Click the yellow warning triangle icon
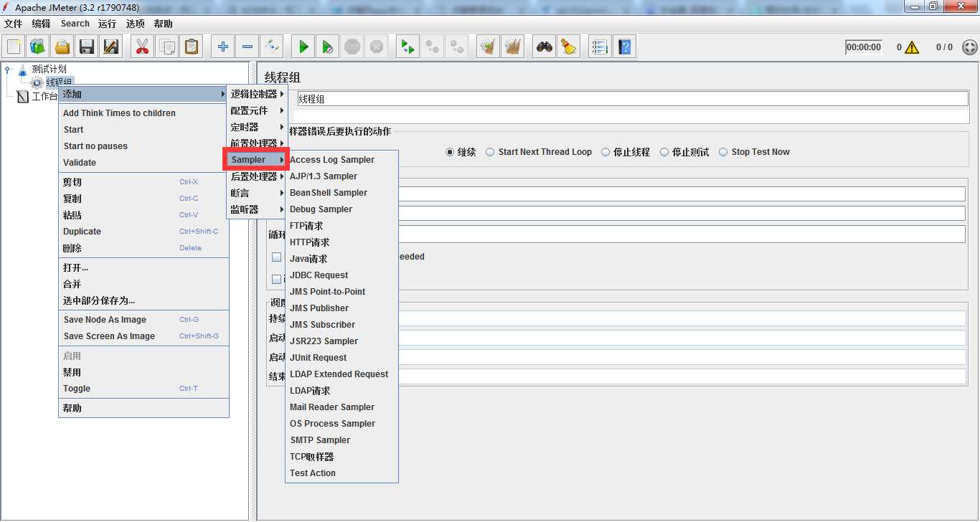Image resolution: width=980 pixels, height=522 pixels. point(912,47)
